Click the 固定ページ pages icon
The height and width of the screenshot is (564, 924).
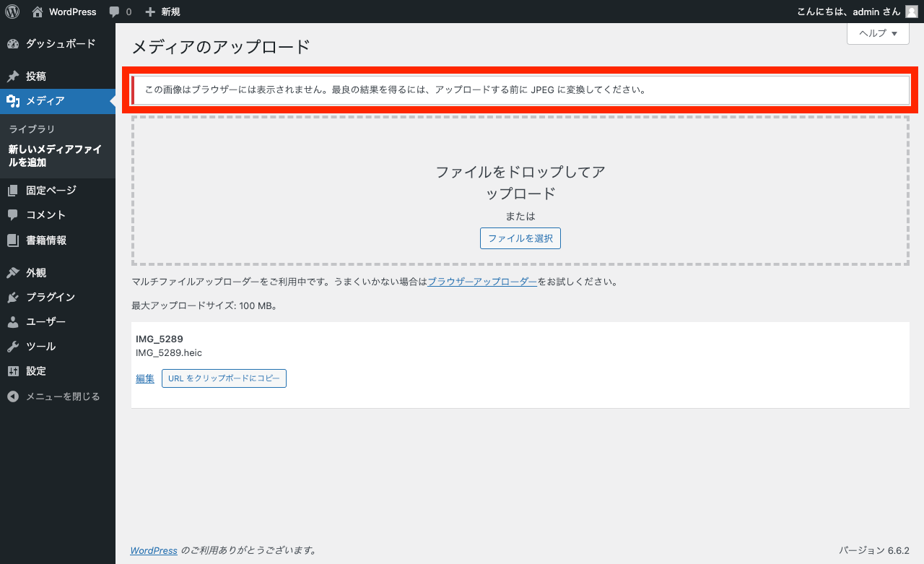[x=13, y=191]
